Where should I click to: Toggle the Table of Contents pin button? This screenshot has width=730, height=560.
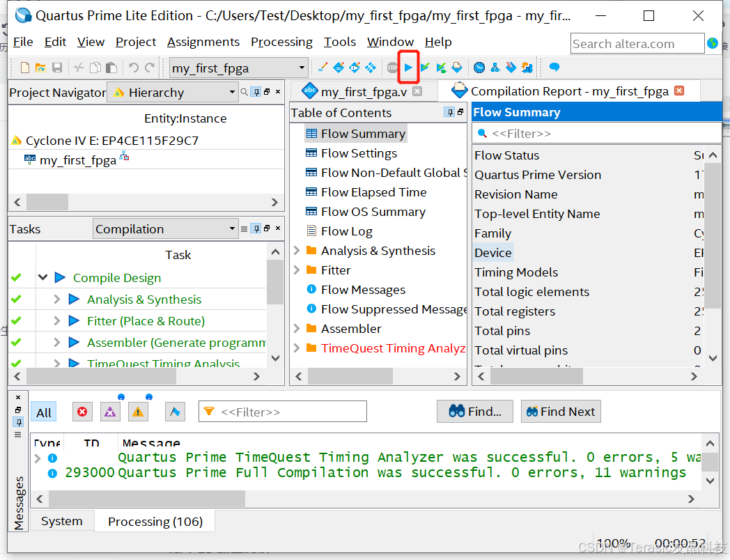click(x=450, y=112)
